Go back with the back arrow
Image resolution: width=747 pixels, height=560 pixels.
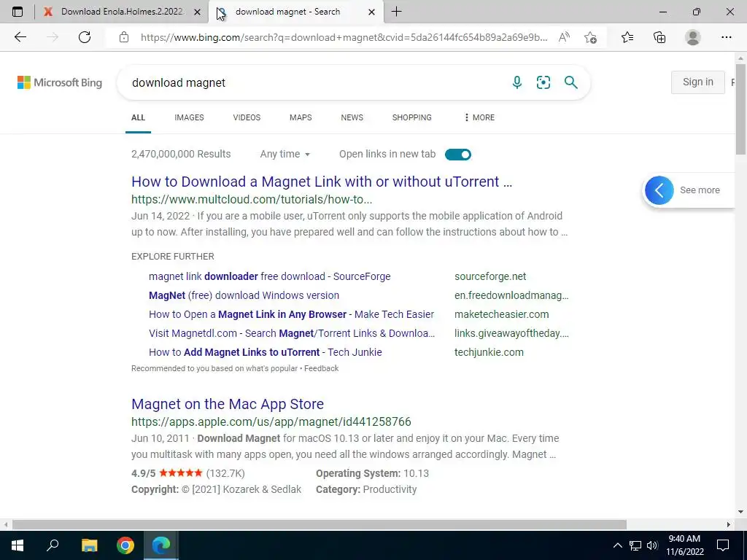tap(20, 37)
